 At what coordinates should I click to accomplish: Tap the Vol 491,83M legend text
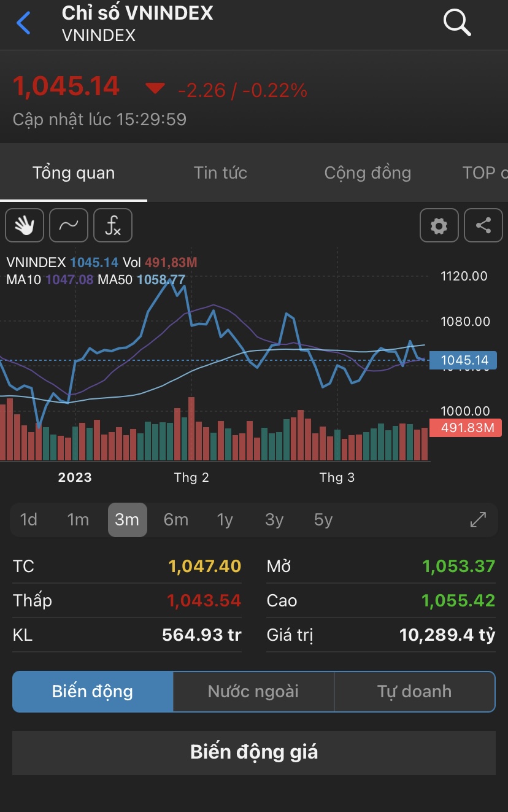pos(160,263)
